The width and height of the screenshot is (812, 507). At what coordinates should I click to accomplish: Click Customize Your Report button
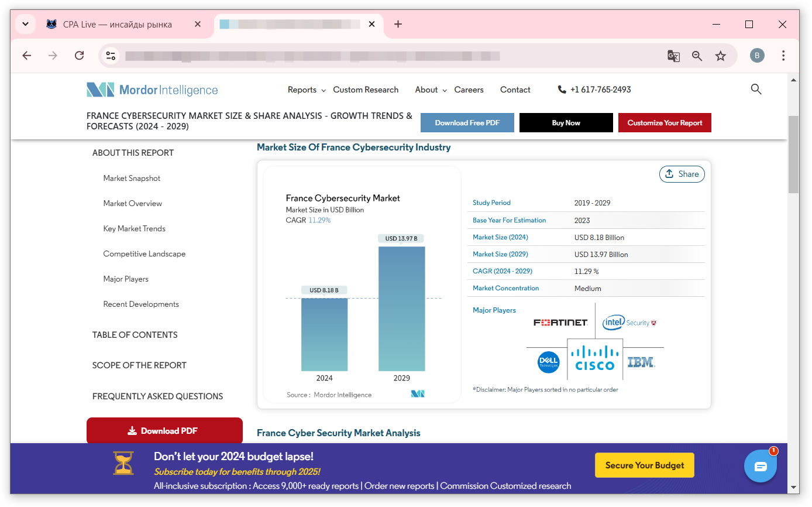[x=665, y=122]
